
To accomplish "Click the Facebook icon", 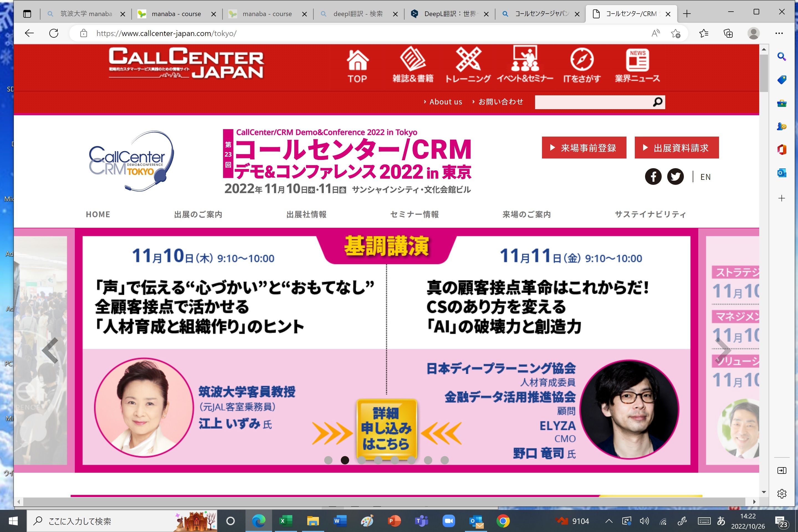I will [653, 177].
